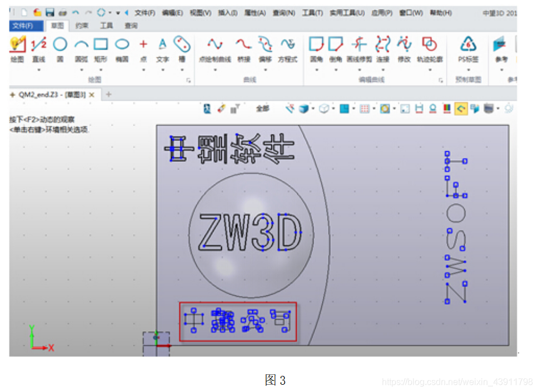This screenshot has height=392, width=538.
Task: Select the 槽 slot tool
Action: coord(182,49)
